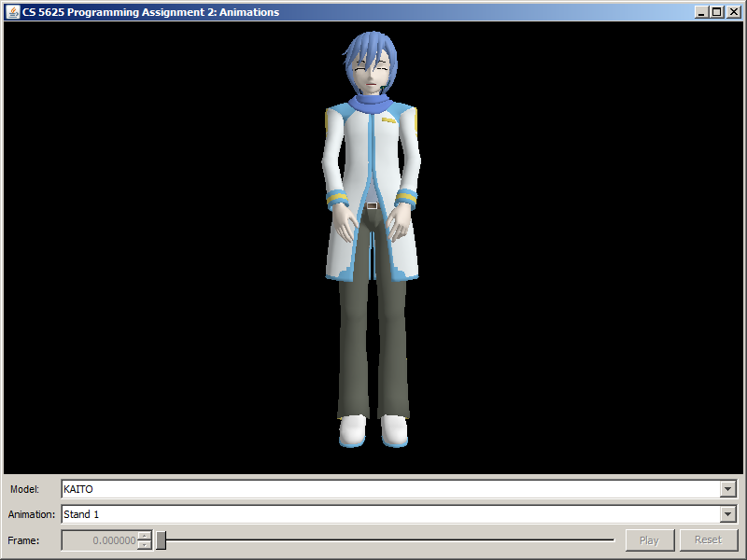Screen dimensions: 747x560
Task: Open the Animation dropdown arrow
Action: point(728,514)
